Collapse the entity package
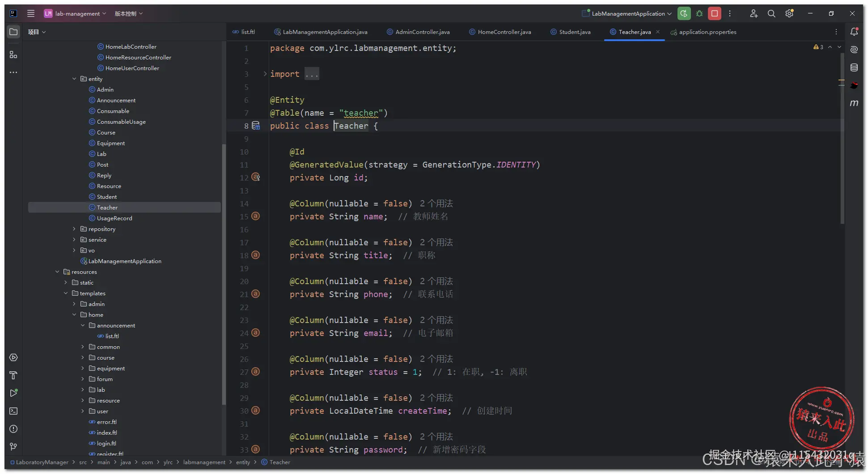Viewport: 868px width, 474px height. [x=74, y=79]
